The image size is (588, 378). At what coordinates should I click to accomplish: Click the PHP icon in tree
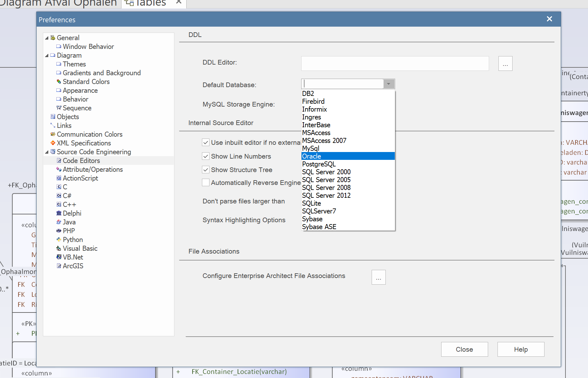click(59, 231)
